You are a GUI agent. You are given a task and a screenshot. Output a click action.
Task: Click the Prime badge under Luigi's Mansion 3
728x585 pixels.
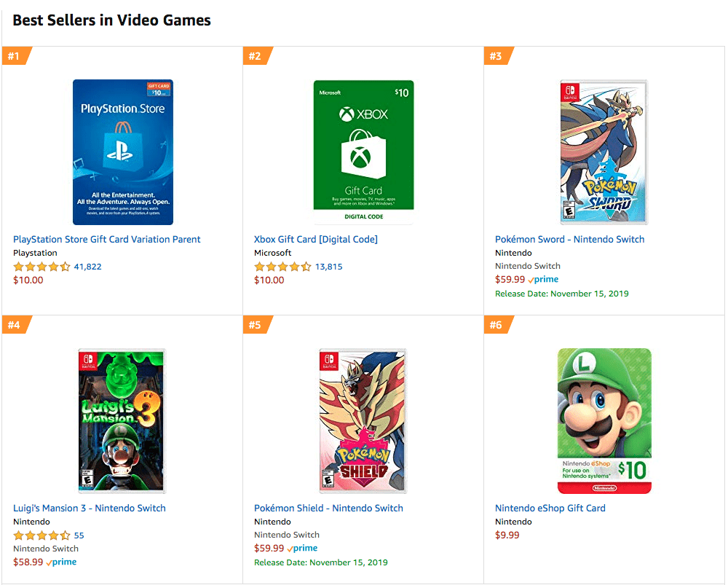click(62, 561)
